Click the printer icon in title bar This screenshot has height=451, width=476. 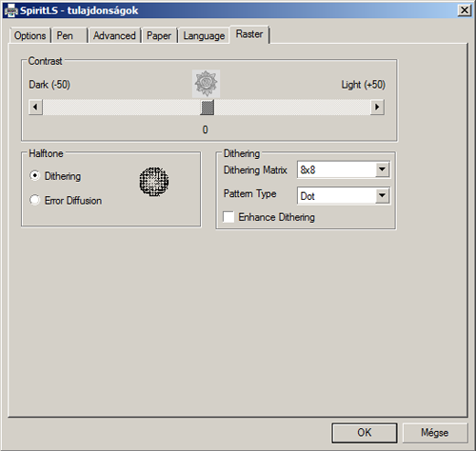(11, 10)
